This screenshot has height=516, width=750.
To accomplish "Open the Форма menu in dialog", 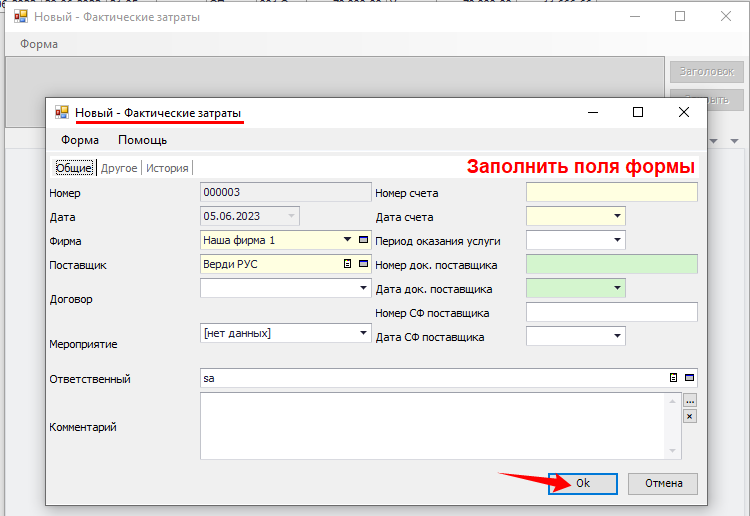I will 80,140.
